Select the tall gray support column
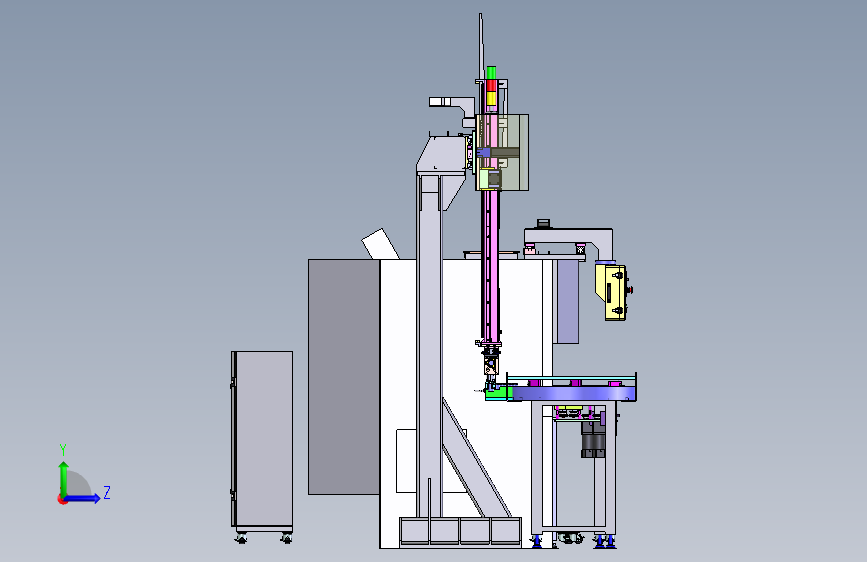 click(430, 346)
